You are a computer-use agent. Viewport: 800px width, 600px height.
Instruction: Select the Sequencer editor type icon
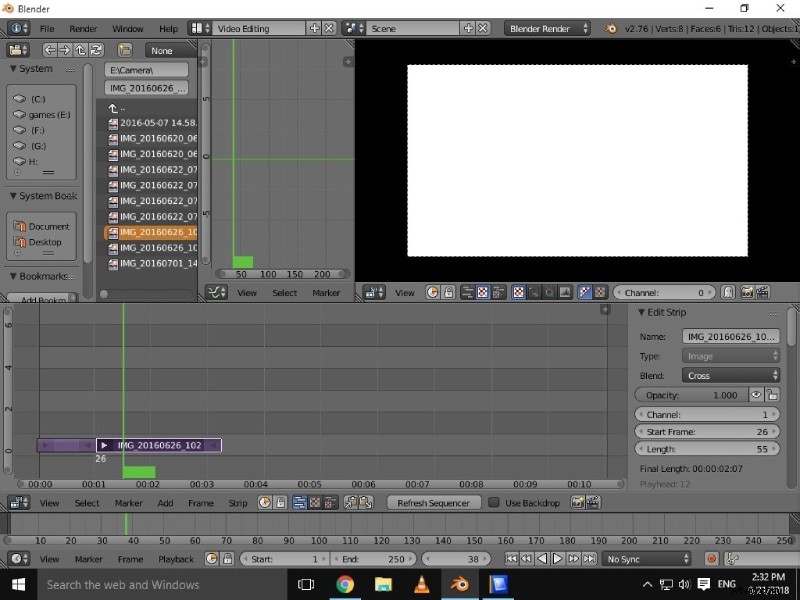16,503
